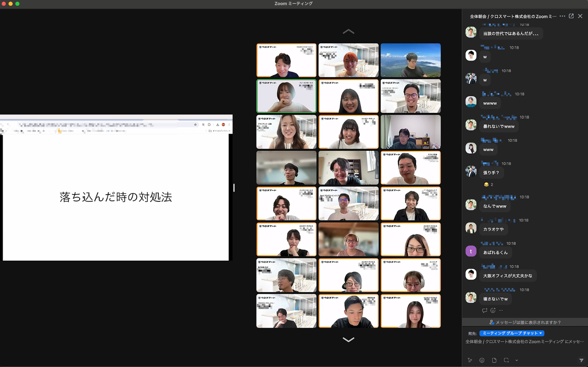Click avatar beside 壊さないでw message

click(x=471, y=297)
